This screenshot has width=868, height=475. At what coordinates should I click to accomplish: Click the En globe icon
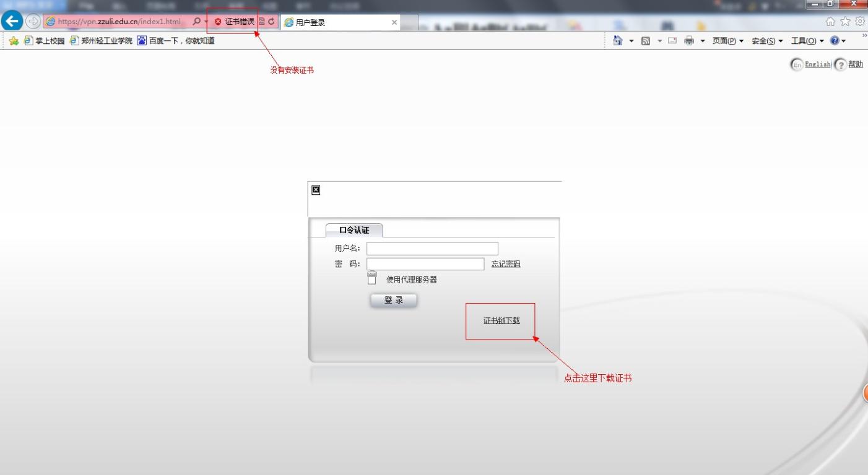(797, 64)
